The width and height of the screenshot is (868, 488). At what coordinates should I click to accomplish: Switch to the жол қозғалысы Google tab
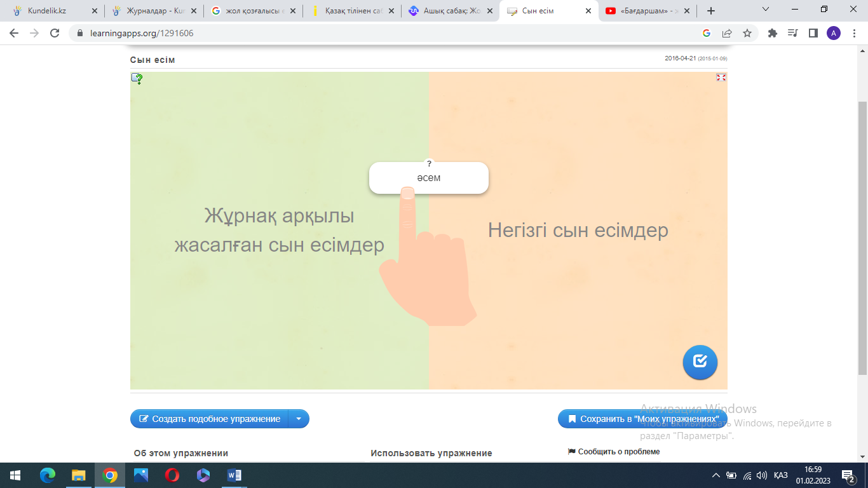pyautogui.click(x=254, y=11)
